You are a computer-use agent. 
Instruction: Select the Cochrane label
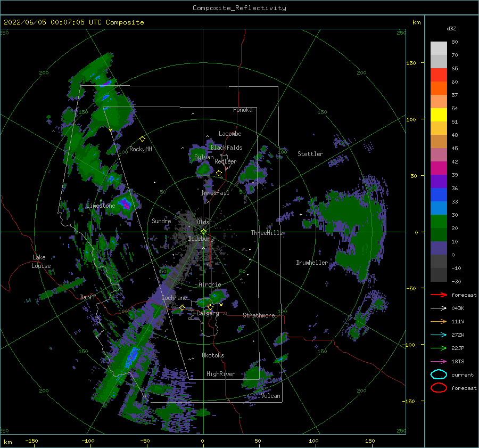click(x=174, y=298)
